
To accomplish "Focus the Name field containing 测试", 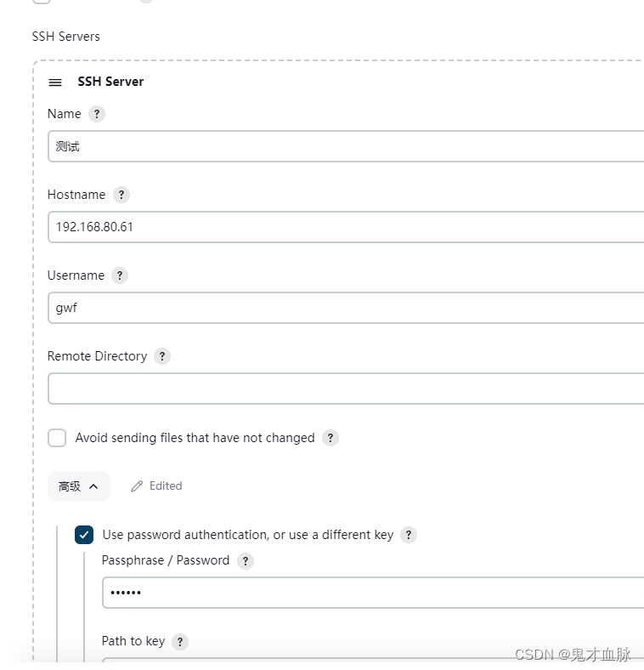I will pyautogui.click(x=346, y=146).
